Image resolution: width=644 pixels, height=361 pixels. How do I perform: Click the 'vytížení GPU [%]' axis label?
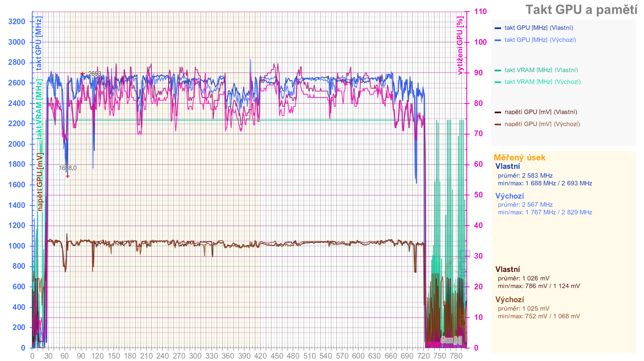coord(460,46)
